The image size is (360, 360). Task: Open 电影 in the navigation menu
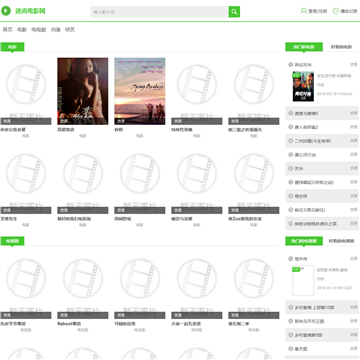point(22,30)
